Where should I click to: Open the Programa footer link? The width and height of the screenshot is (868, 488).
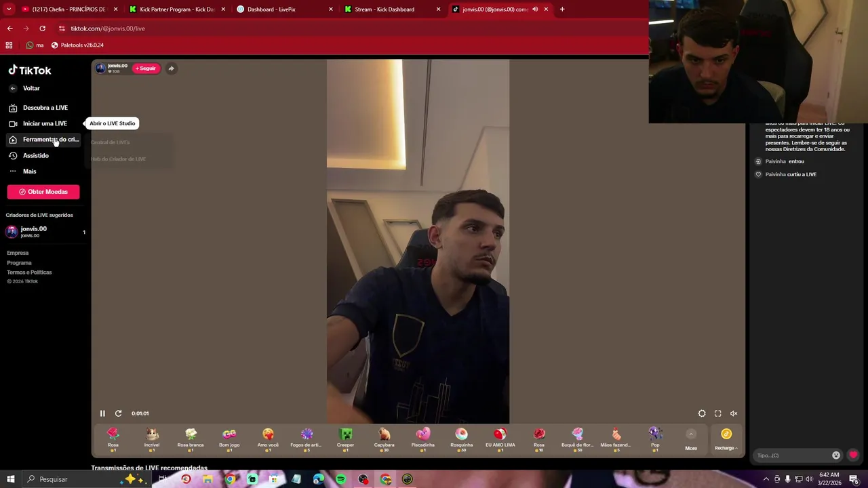(19, 263)
